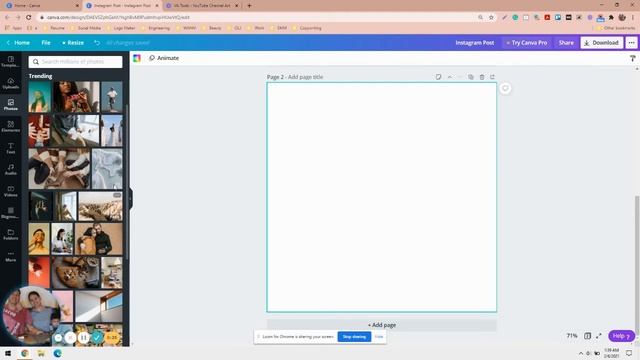This screenshot has width=640, height=360.
Task: Click Add page title field
Action: [x=305, y=77]
